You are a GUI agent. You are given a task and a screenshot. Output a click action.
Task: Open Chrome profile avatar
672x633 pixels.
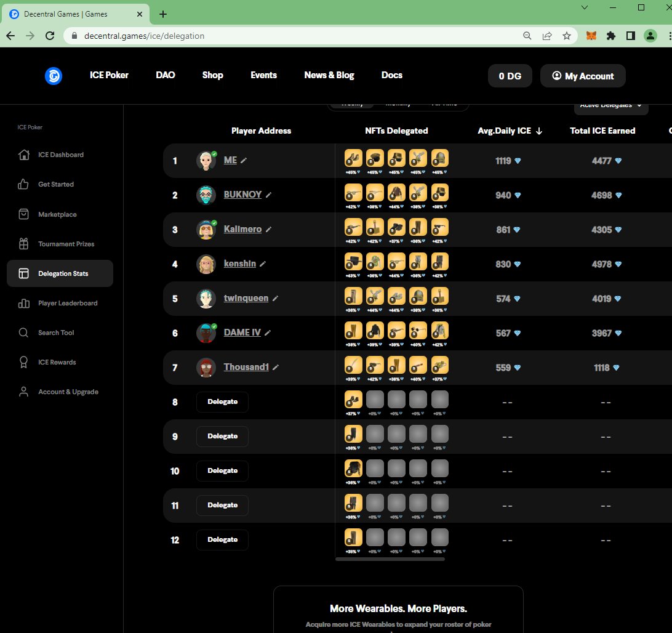pyautogui.click(x=650, y=36)
